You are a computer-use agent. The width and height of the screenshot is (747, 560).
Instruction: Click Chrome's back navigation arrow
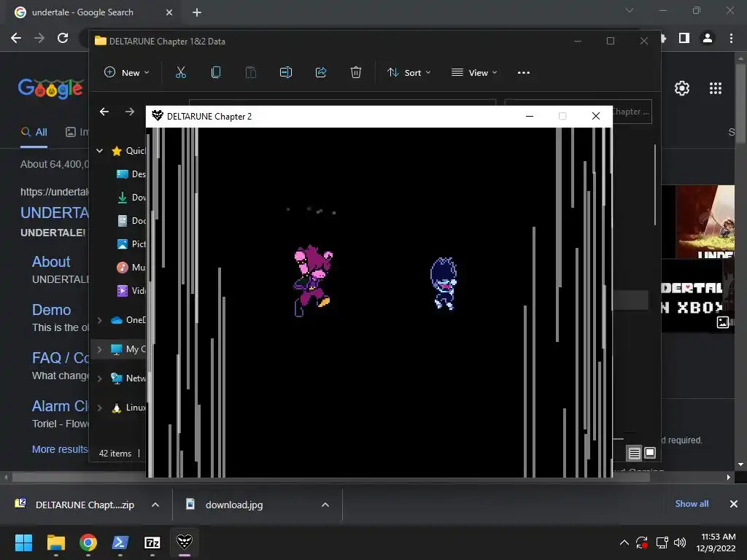[x=16, y=38]
